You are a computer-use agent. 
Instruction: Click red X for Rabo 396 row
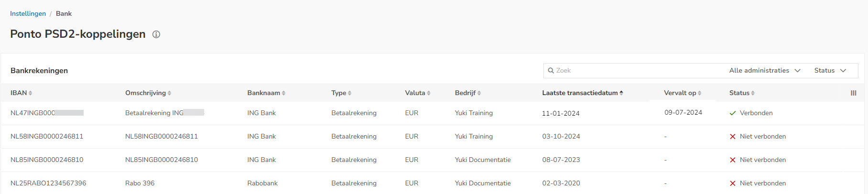pos(733,183)
